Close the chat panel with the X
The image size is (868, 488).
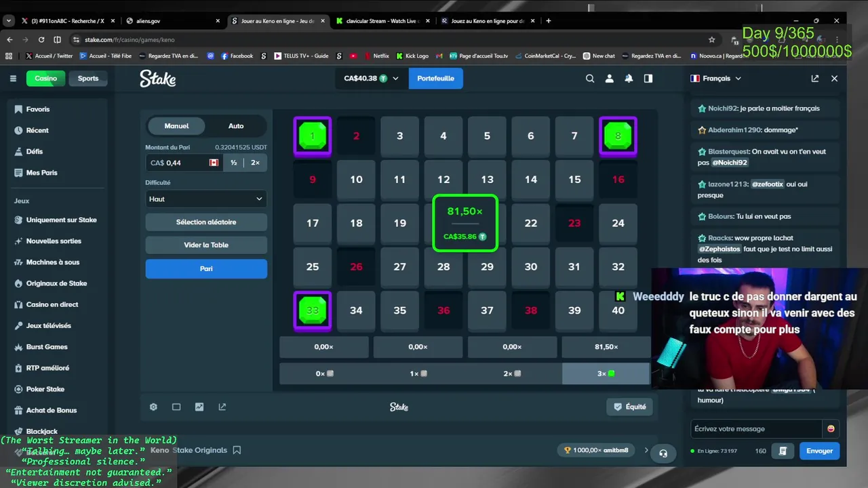pos(835,79)
